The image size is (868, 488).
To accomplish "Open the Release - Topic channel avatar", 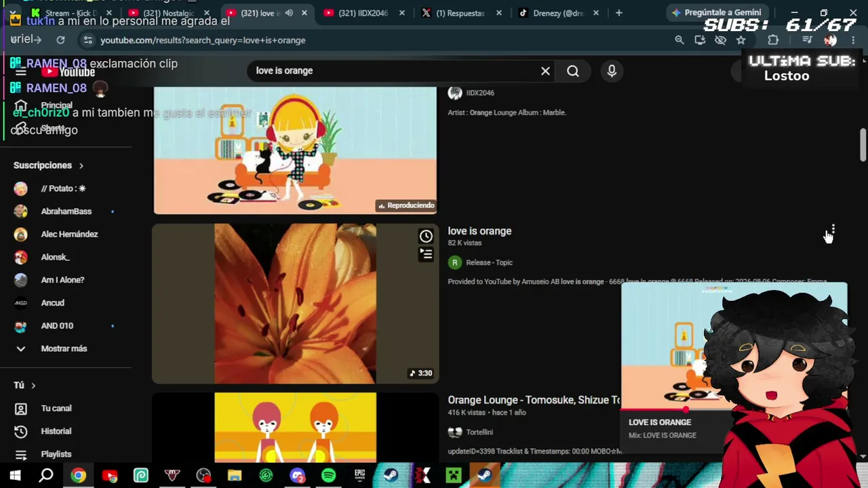I will click(x=455, y=262).
